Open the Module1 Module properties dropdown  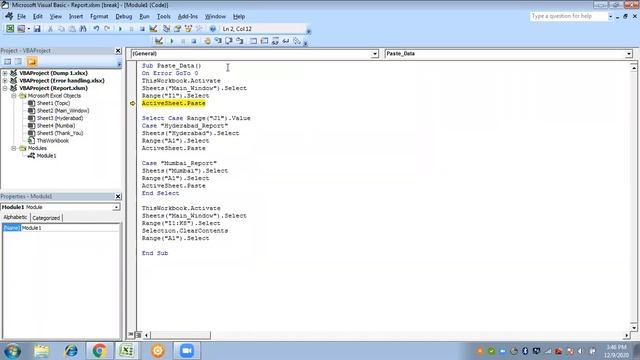point(116,207)
